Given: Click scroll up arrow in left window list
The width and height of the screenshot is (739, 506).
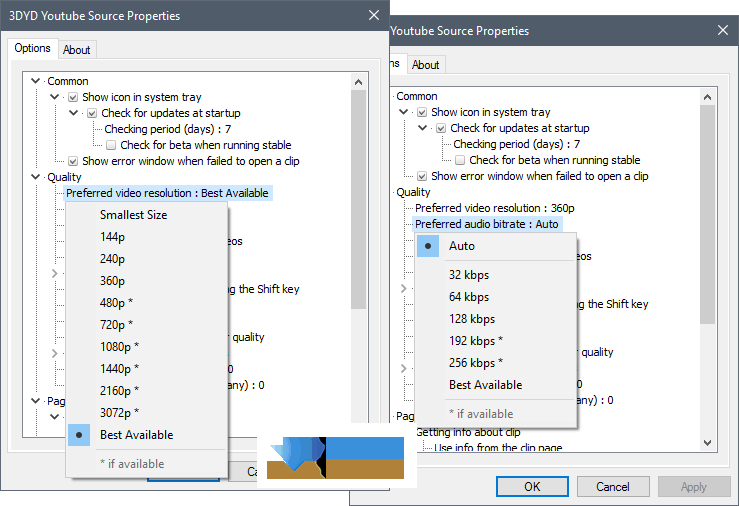Looking at the screenshot, I should 358,82.
